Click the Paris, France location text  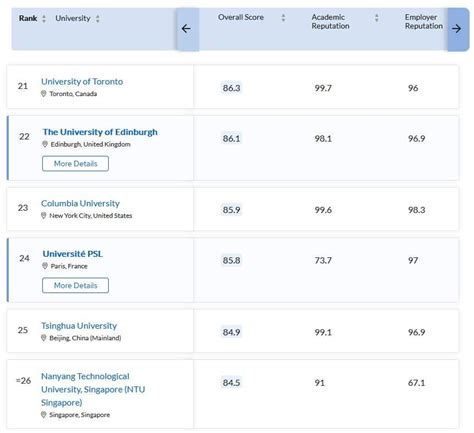coord(69,266)
